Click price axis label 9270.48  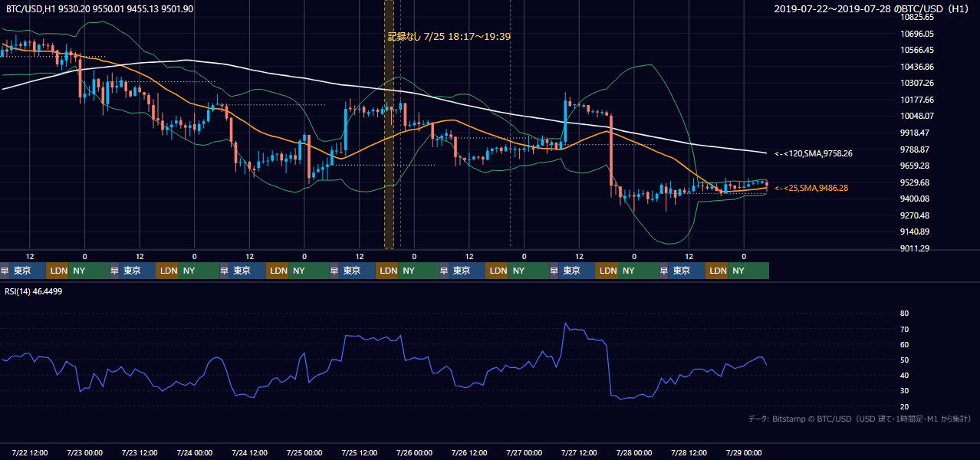(915, 215)
